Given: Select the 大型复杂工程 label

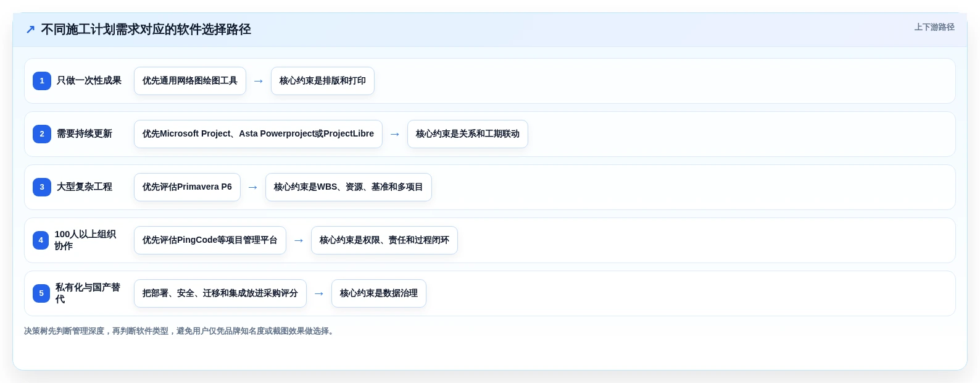Looking at the screenshot, I should tap(85, 187).
